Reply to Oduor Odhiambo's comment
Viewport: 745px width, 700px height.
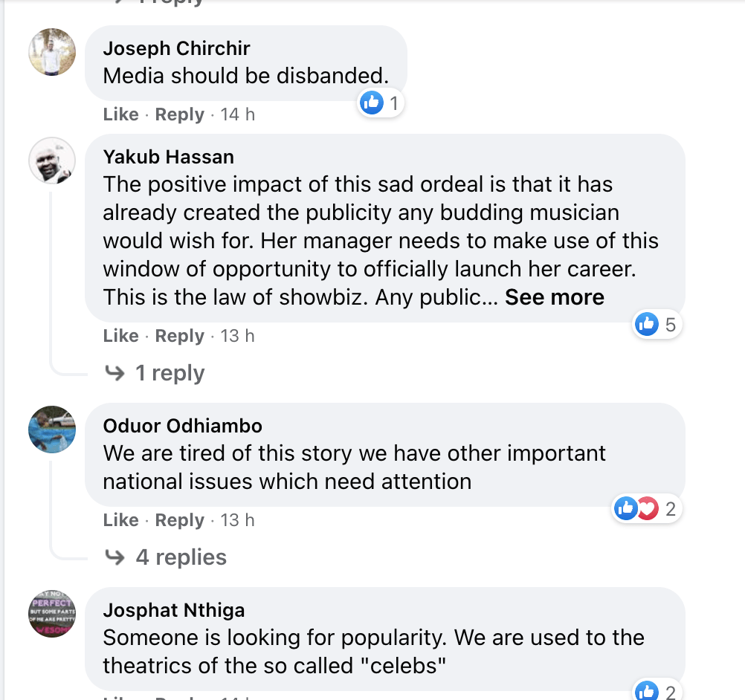click(179, 520)
